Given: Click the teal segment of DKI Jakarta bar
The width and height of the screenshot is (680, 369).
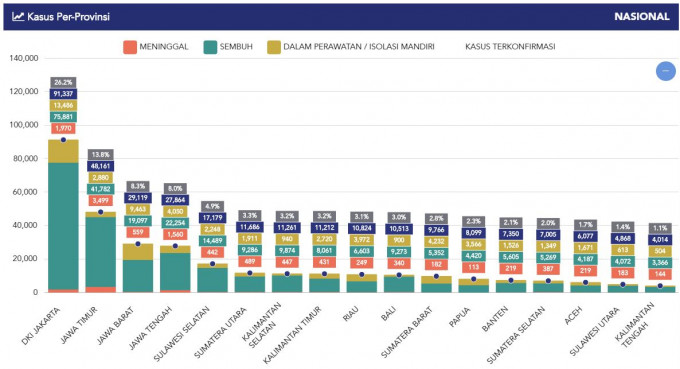Looking at the screenshot, I should tap(63, 225).
